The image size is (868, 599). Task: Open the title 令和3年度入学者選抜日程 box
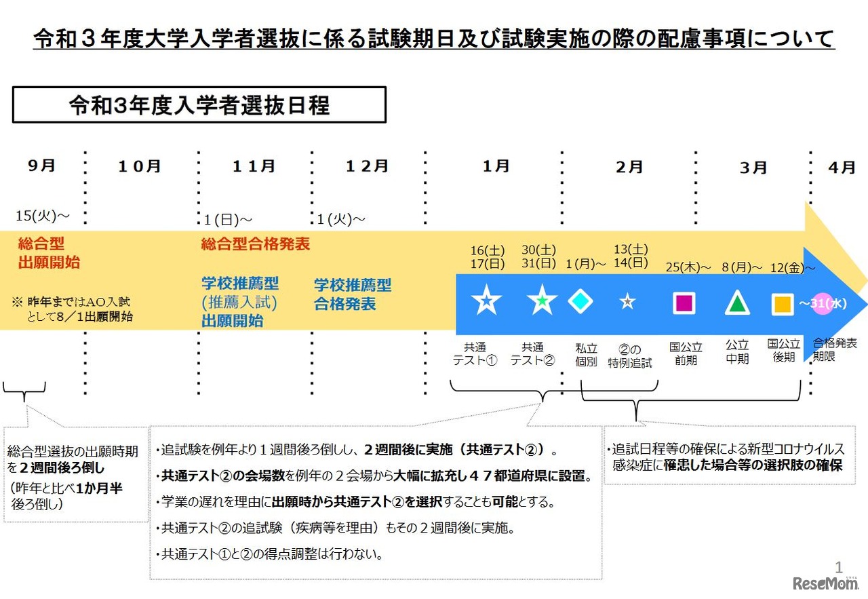coord(198,104)
